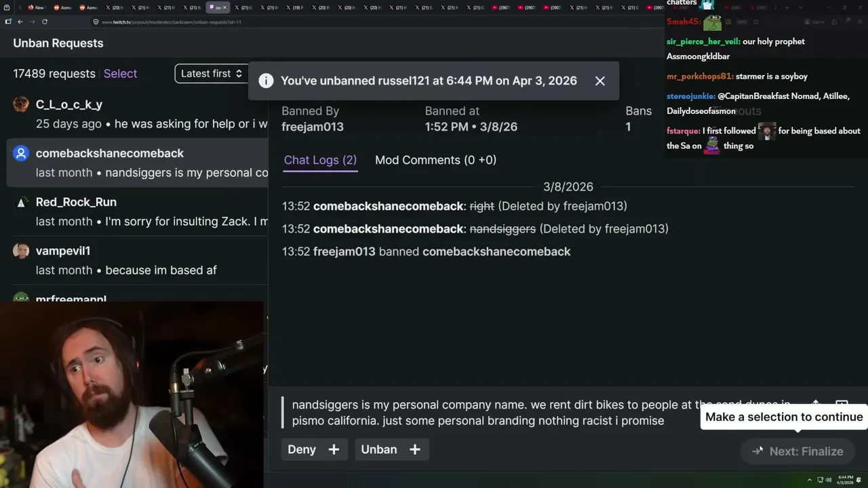Open the vampevil1 unban request

pos(138,260)
